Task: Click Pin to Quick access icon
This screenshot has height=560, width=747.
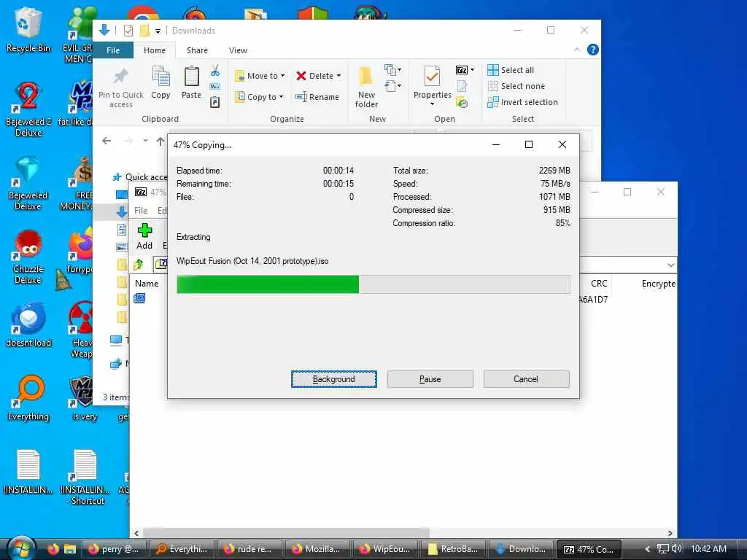Action: [120, 77]
